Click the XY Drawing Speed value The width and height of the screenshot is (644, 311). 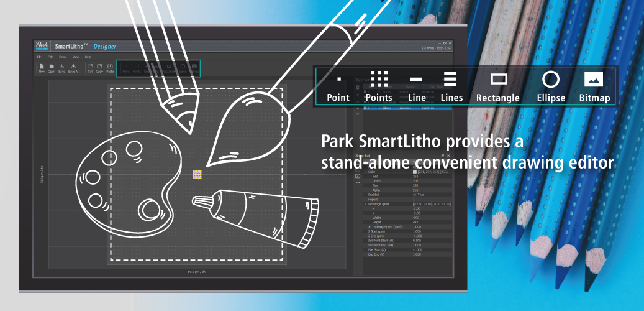(417, 227)
